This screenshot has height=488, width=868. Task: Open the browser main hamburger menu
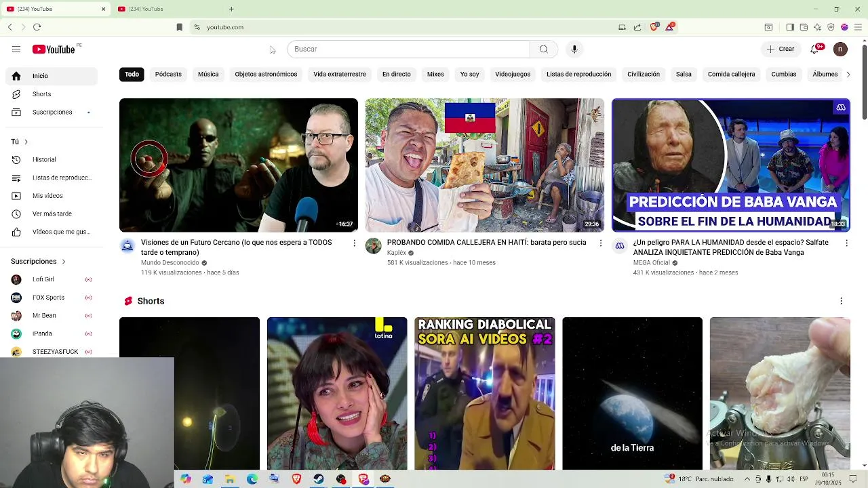858,27
